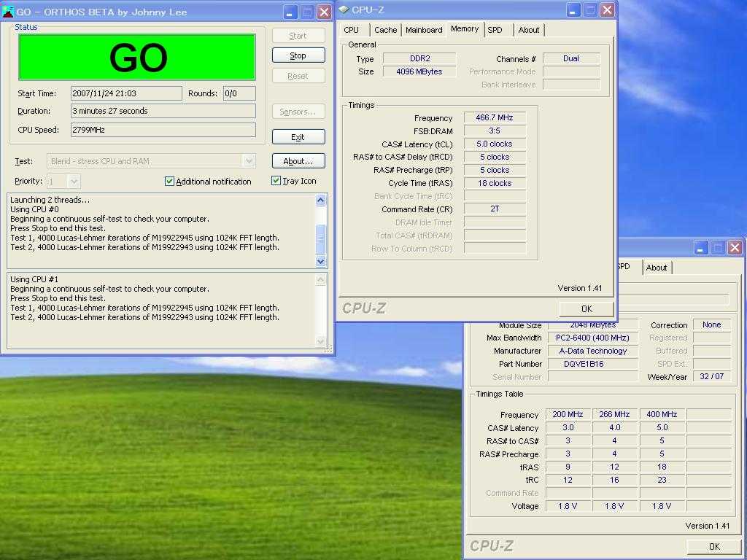Click the green GO status indicator
The height and width of the screenshot is (560, 747).
137,57
